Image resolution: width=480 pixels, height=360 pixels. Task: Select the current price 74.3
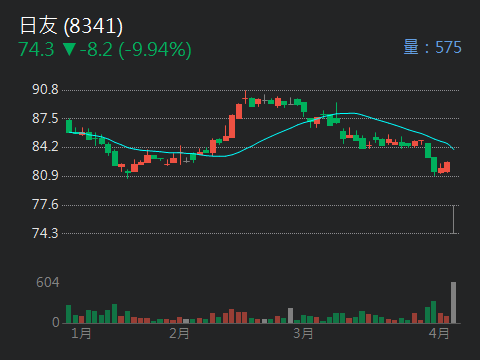click(x=36, y=50)
